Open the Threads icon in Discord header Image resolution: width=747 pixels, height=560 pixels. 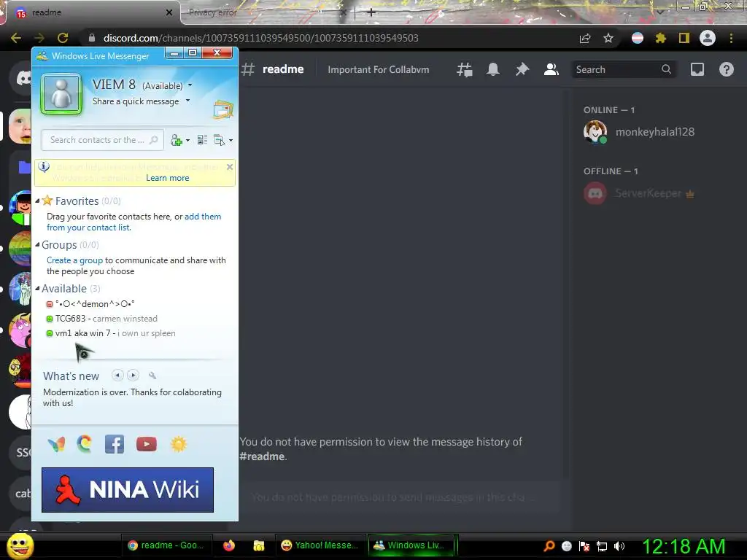(x=465, y=69)
